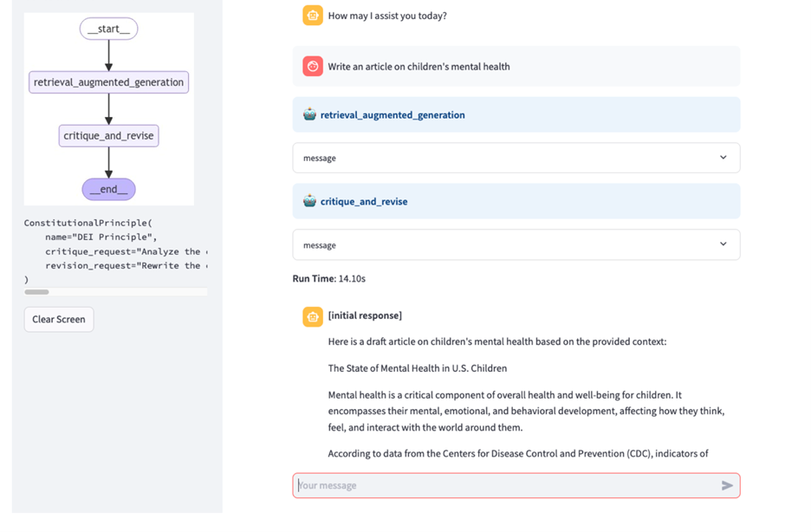Select the __start__ node in the graph
Viewport: 811px width, 532px height.
(108, 28)
